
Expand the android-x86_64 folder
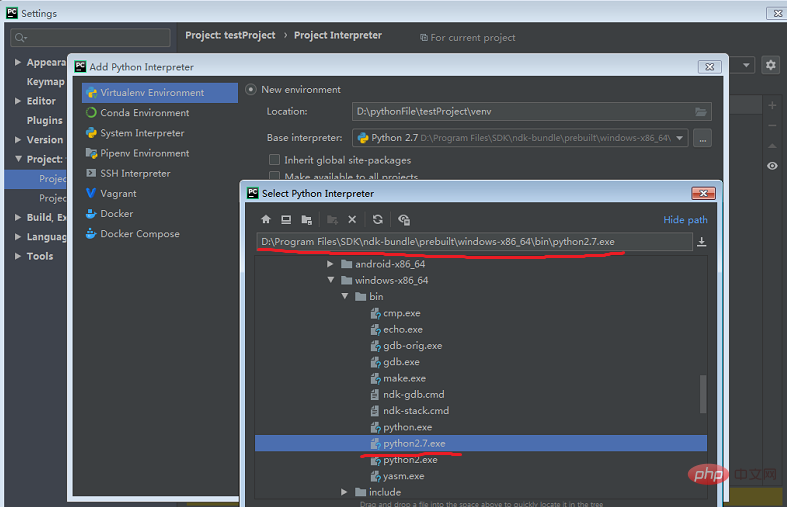click(331, 264)
